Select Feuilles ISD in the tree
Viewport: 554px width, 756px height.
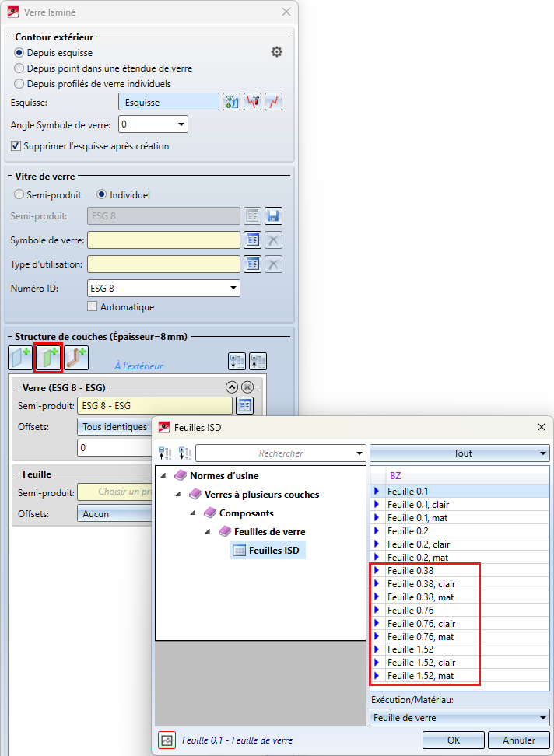[268, 550]
